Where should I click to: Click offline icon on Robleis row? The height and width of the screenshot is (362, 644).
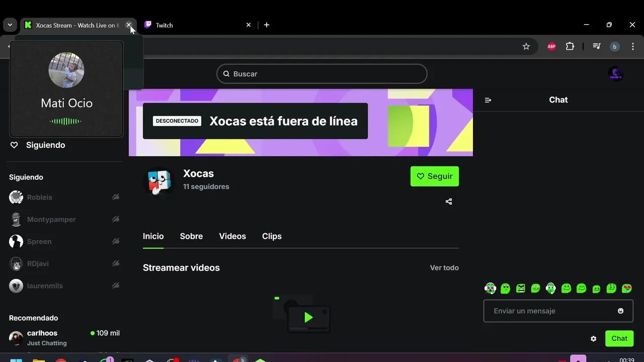[x=116, y=197]
